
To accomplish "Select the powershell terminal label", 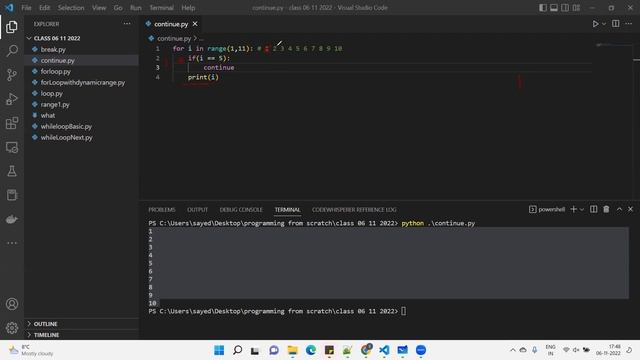I will click(x=547, y=209).
